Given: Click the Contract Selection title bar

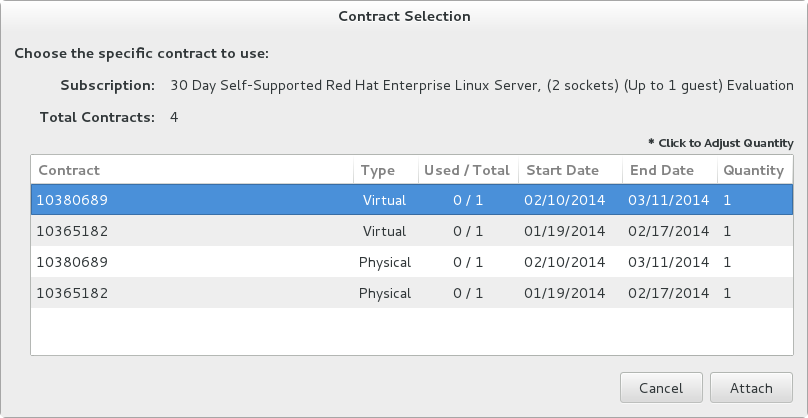Looking at the screenshot, I should [404, 16].
